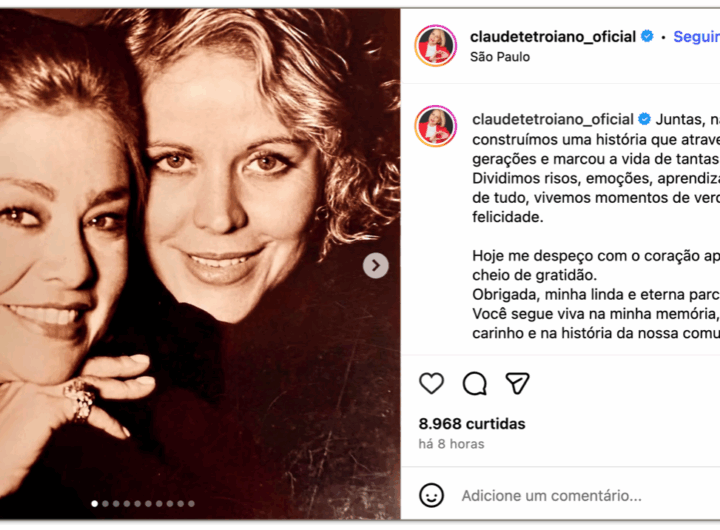Image resolution: width=720 pixels, height=530 pixels.
Task: Jump to the second carousel dot
Action: (105, 503)
